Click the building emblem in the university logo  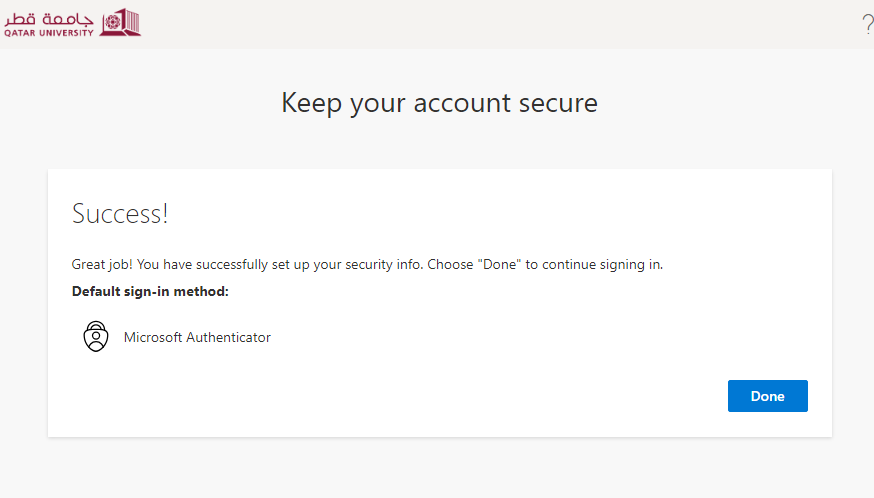coord(121,22)
